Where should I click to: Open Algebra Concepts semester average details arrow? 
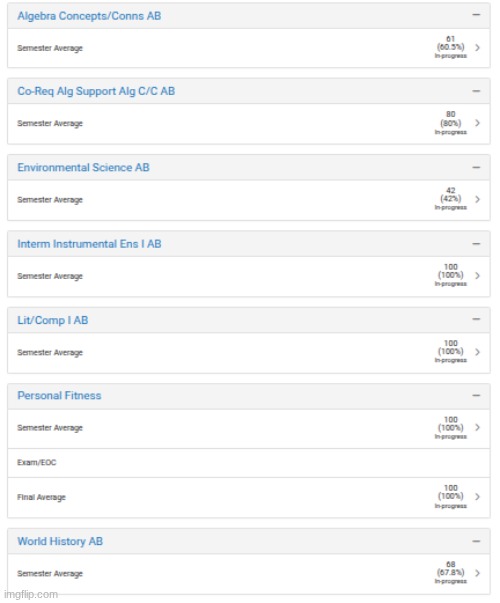(477, 48)
